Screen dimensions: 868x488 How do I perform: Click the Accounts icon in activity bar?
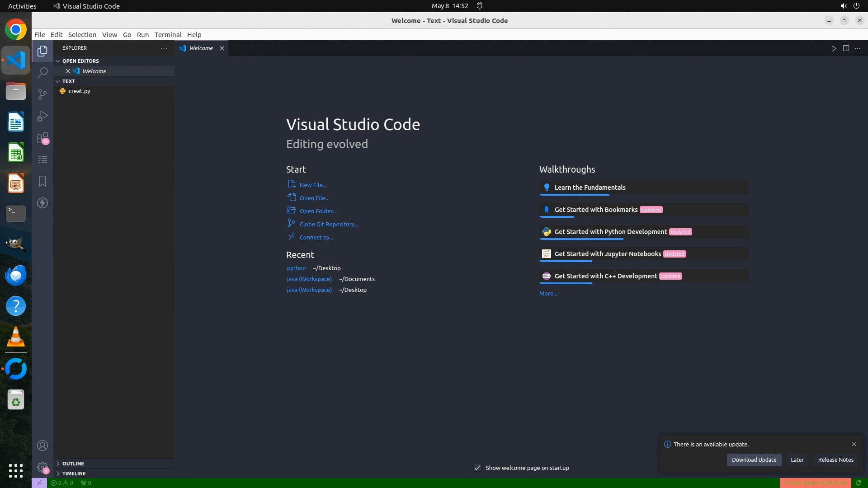tap(42, 446)
